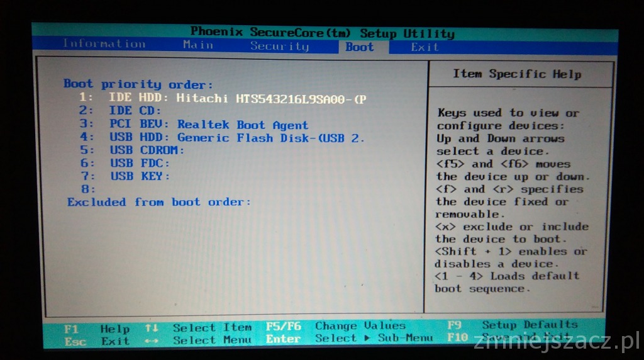Click help text '<1 - 4> Loads default'
644x360 pixels.
point(508,276)
